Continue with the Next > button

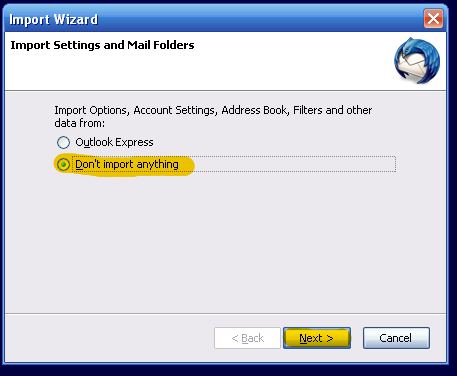(317, 338)
